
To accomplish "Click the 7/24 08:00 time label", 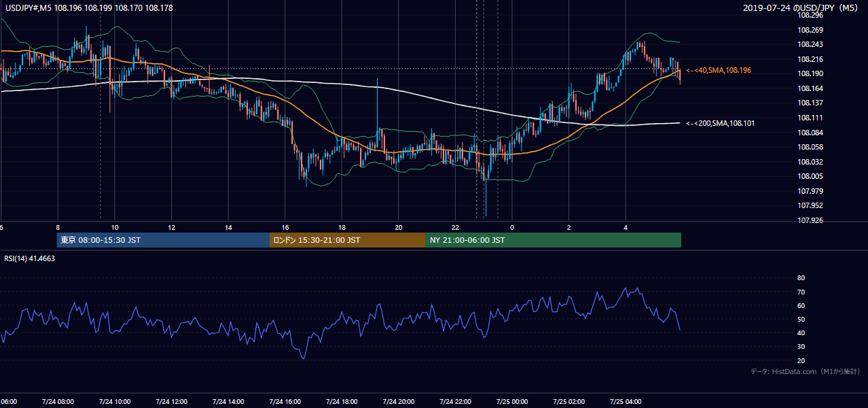I will 58,402.
